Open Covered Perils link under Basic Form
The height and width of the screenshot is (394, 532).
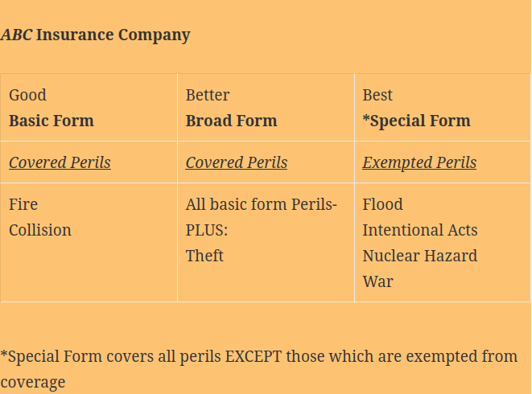pyautogui.click(x=60, y=162)
